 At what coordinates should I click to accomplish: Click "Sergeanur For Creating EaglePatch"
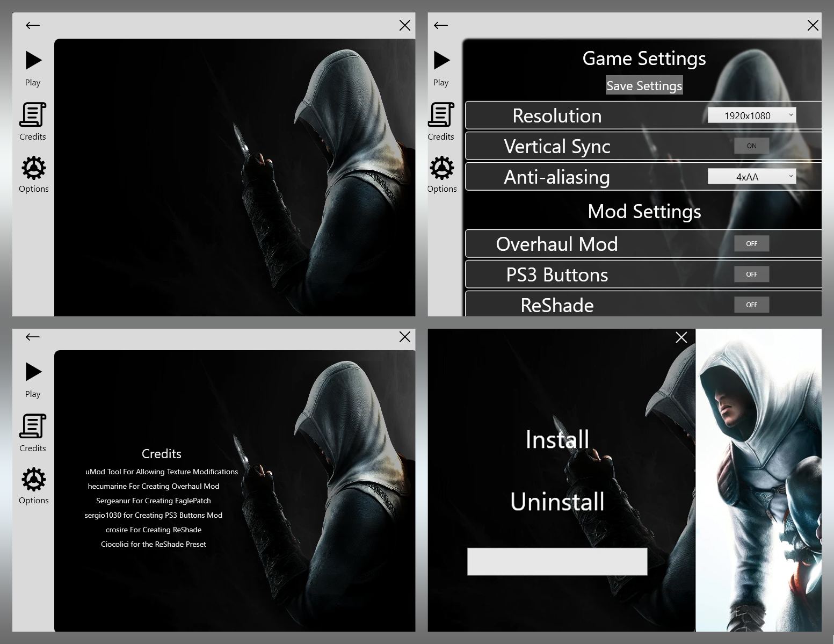[x=154, y=501]
